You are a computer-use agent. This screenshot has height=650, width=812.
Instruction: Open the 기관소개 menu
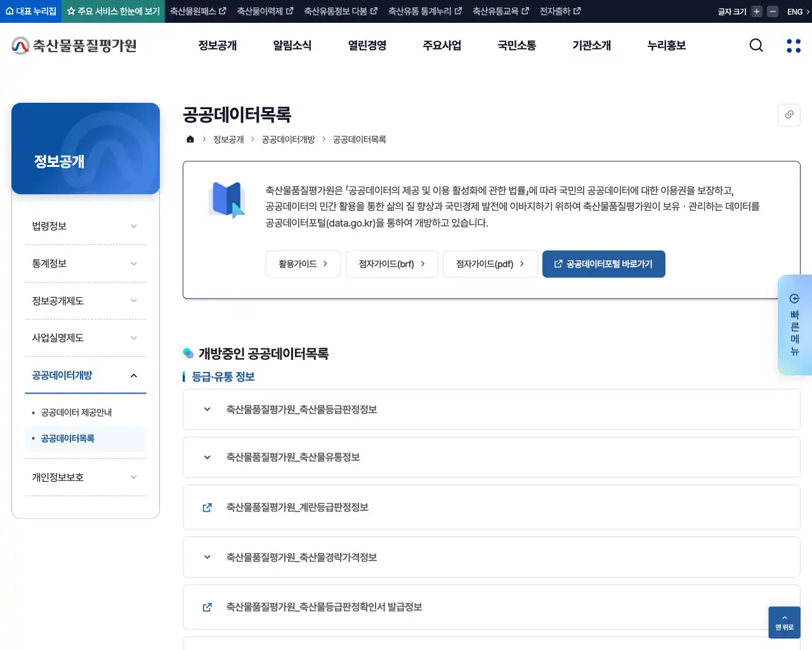(590, 45)
